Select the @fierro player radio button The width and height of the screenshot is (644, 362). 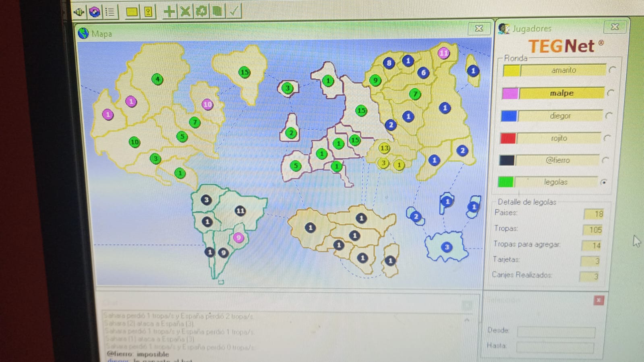605,160
